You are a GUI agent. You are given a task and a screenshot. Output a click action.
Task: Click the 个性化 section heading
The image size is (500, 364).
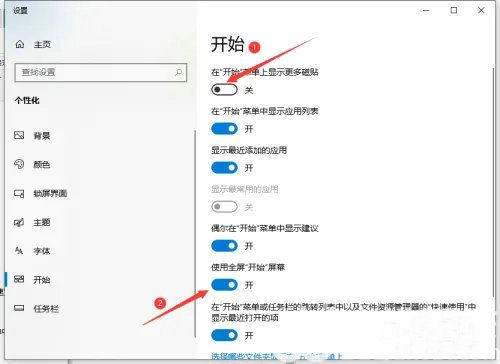pyautogui.click(x=27, y=100)
